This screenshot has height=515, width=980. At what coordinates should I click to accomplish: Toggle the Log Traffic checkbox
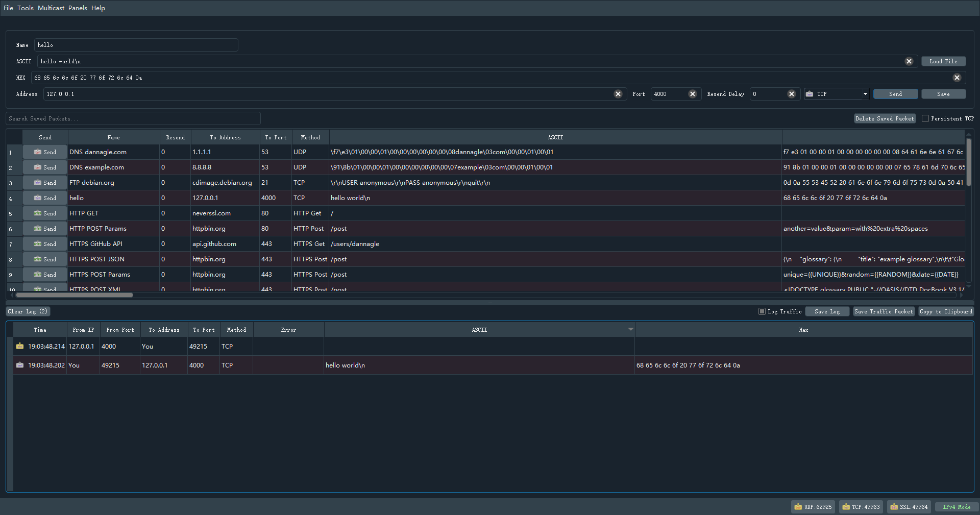[762, 311]
